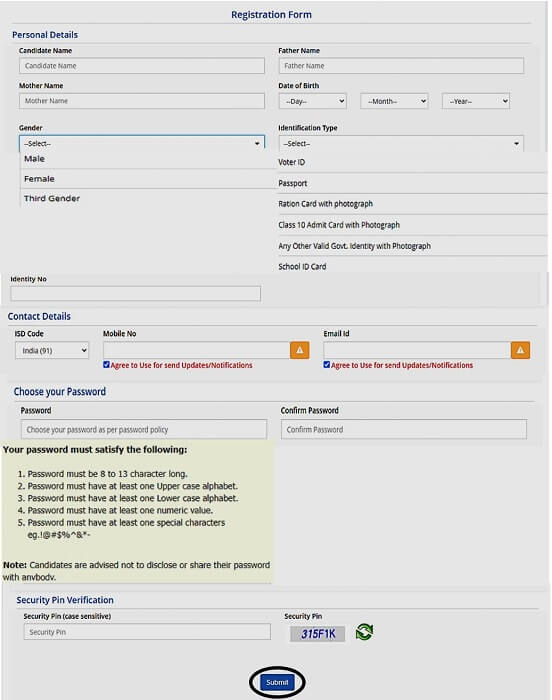The height and width of the screenshot is (700, 552).
Task: Click the Identification Type dropdown arrow
Action: point(516,143)
